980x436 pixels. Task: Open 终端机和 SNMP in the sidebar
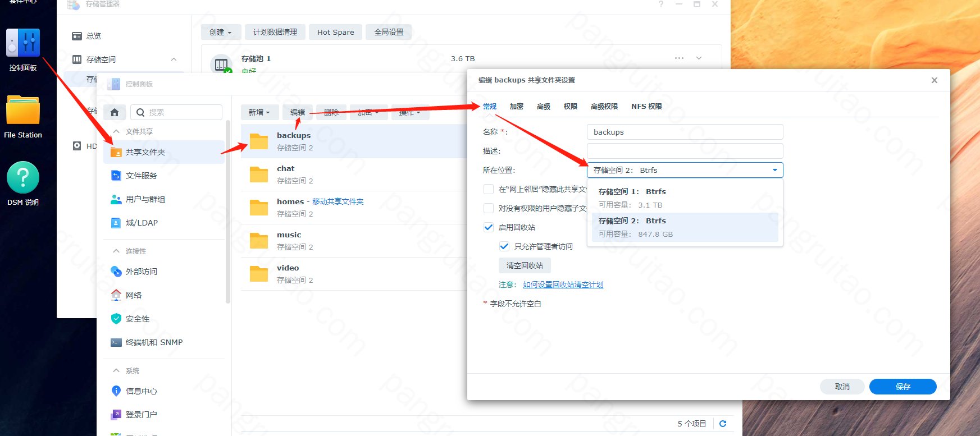point(164,342)
